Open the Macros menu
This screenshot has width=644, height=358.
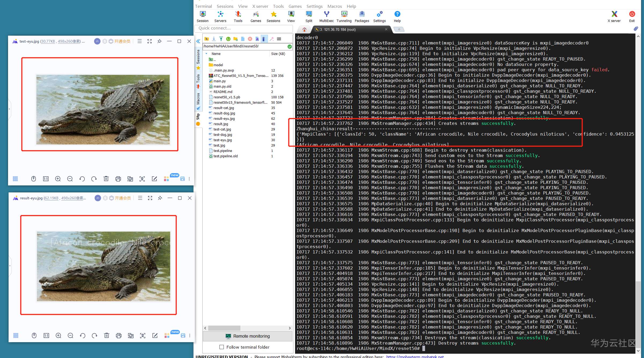(334, 6)
